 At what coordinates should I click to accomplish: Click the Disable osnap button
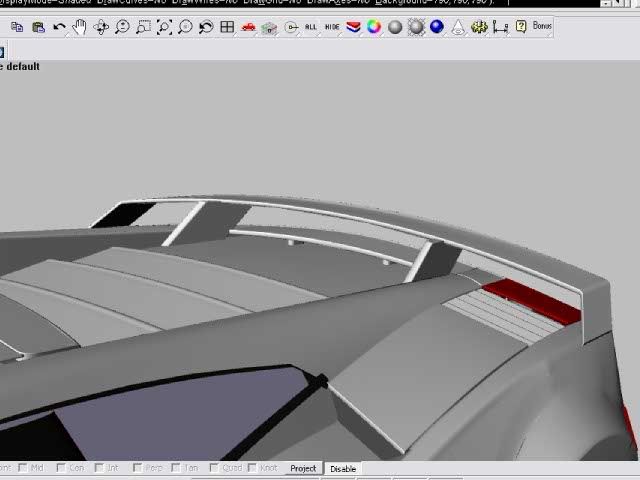(x=343, y=468)
